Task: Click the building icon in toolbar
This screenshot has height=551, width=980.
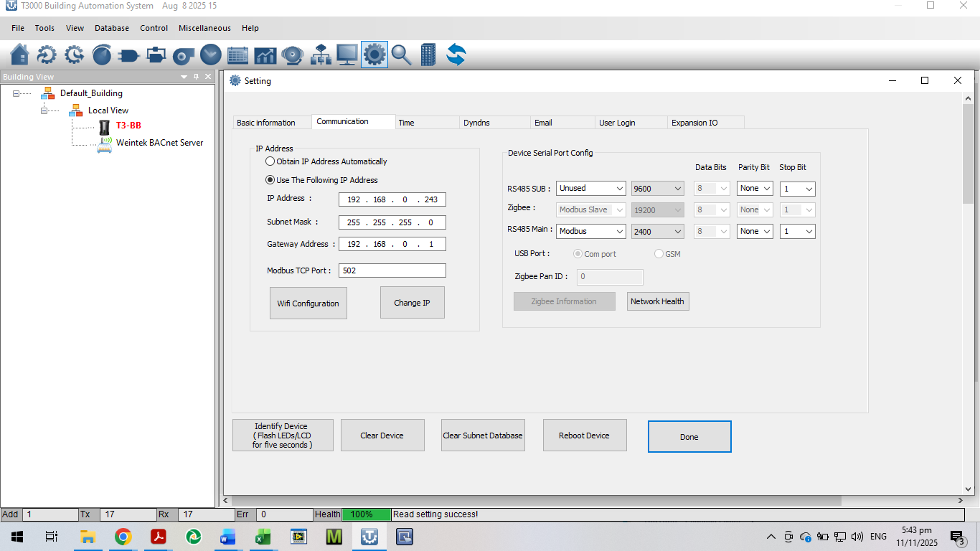Action: coord(428,55)
